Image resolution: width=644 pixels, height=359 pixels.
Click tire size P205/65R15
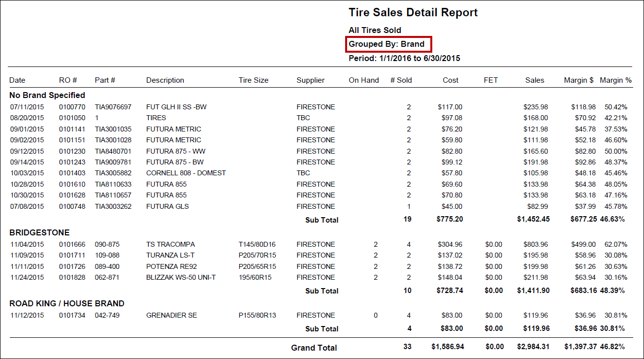click(258, 266)
